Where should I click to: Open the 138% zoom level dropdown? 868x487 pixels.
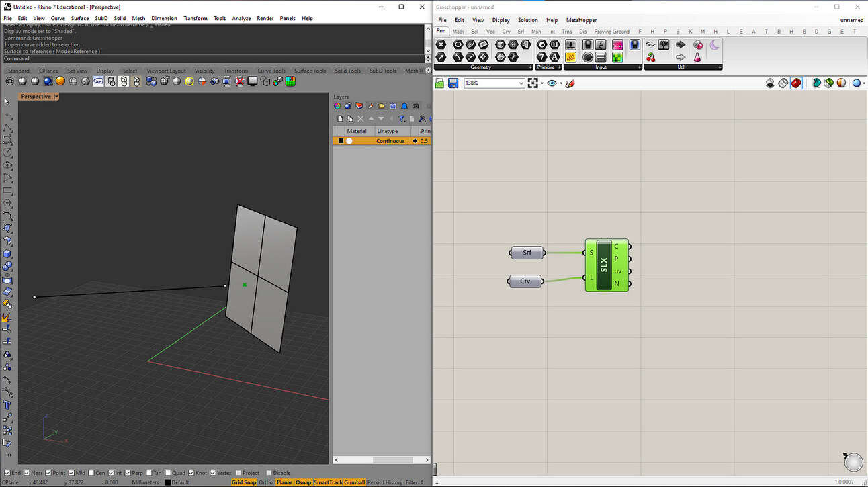521,83
